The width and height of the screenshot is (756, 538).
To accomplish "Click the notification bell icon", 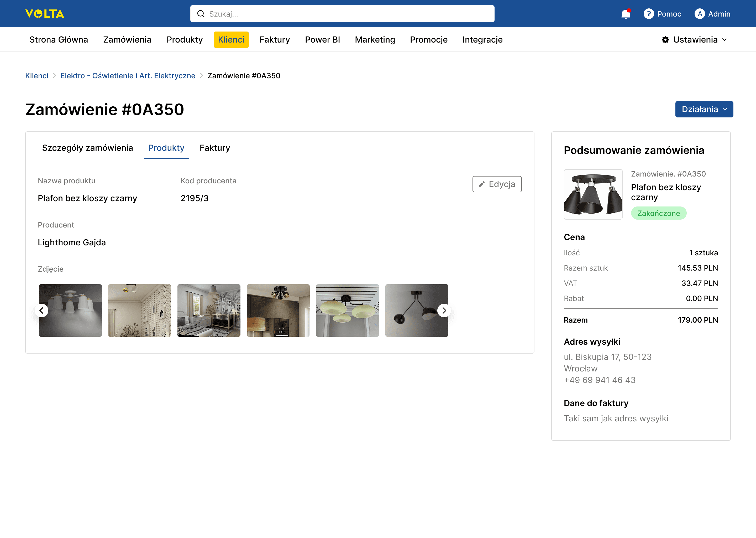I will [625, 14].
